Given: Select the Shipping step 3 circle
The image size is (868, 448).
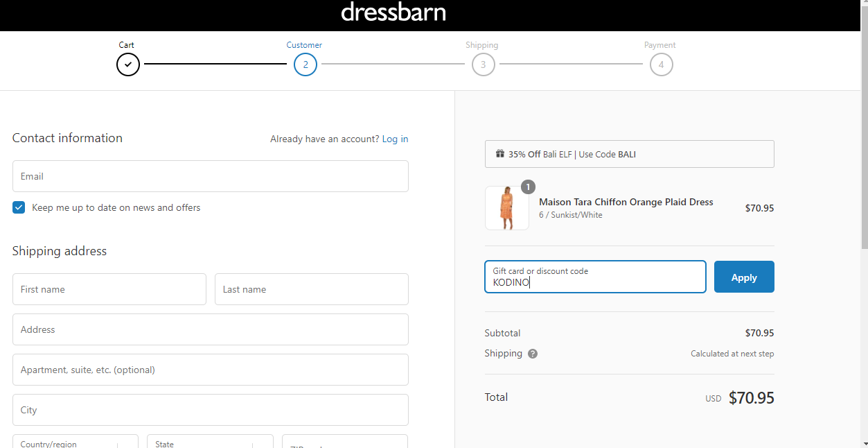Looking at the screenshot, I should click(484, 64).
